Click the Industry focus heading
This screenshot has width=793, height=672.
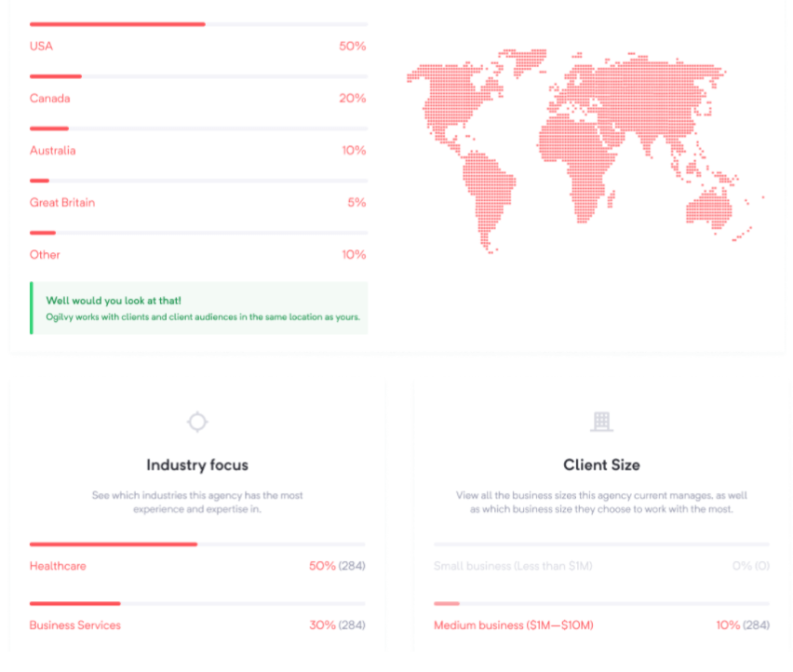197,464
